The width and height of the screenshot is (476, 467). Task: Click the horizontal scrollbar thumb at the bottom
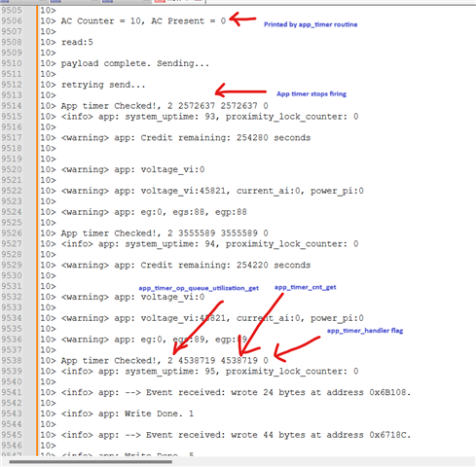(91, 462)
